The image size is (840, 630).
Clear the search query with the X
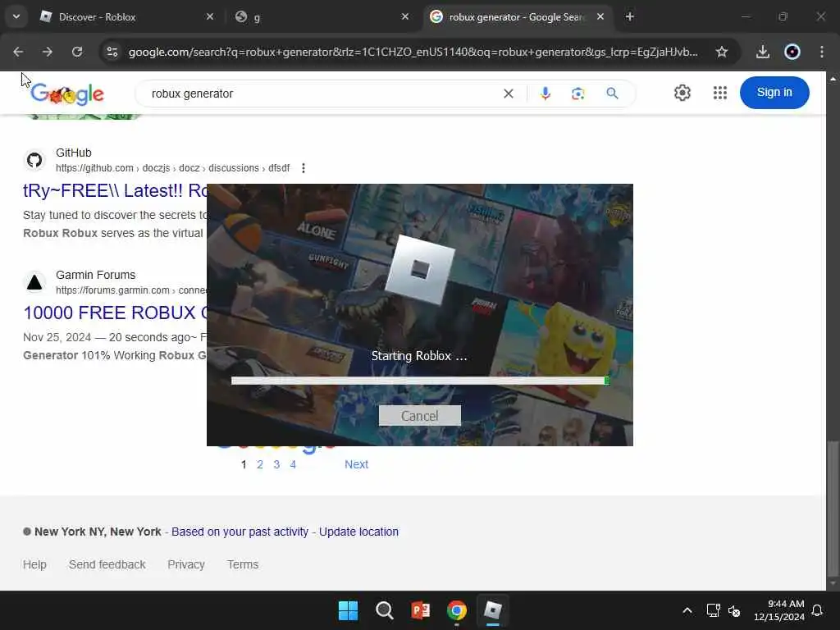[509, 94]
